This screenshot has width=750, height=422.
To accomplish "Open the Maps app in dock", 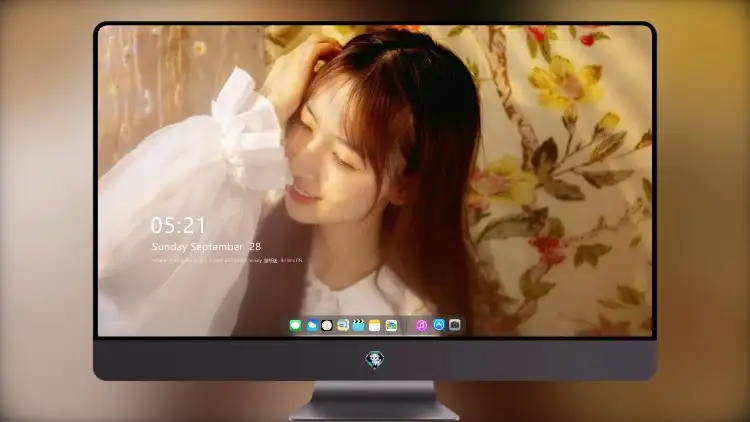I will coord(343,326).
